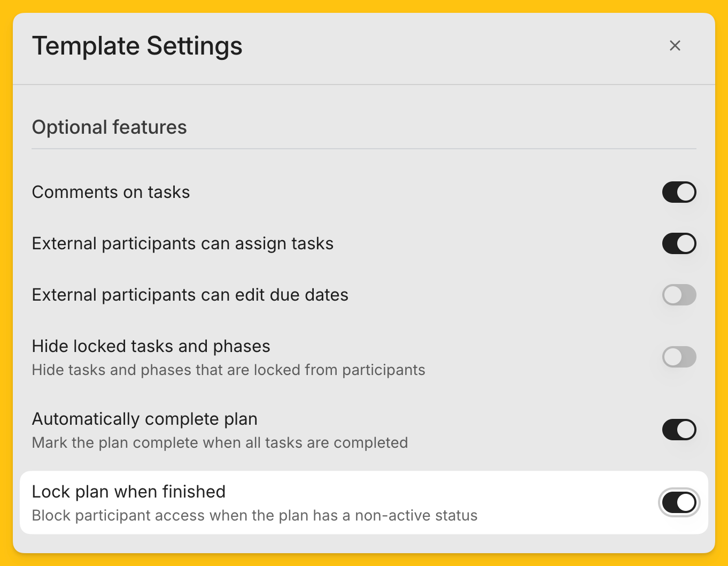Select External participants can assign tasks text
This screenshot has height=566, width=728.
pyautogui.click(x=183, y=243)
